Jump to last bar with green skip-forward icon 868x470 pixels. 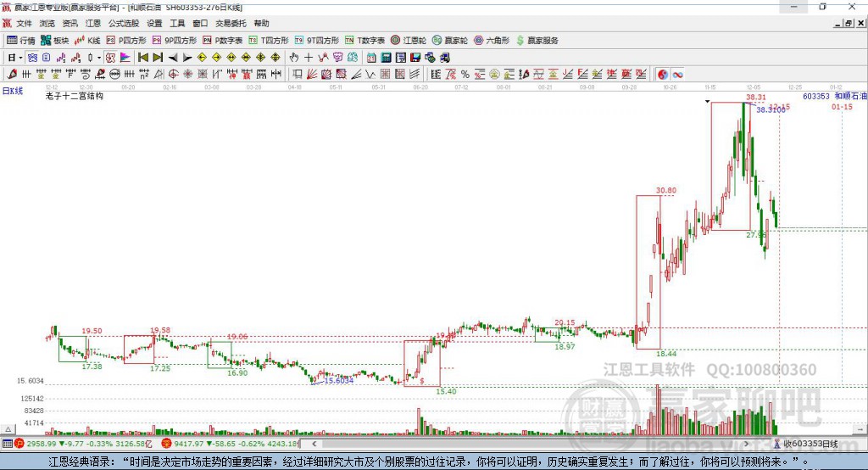[x=158, y=58]
